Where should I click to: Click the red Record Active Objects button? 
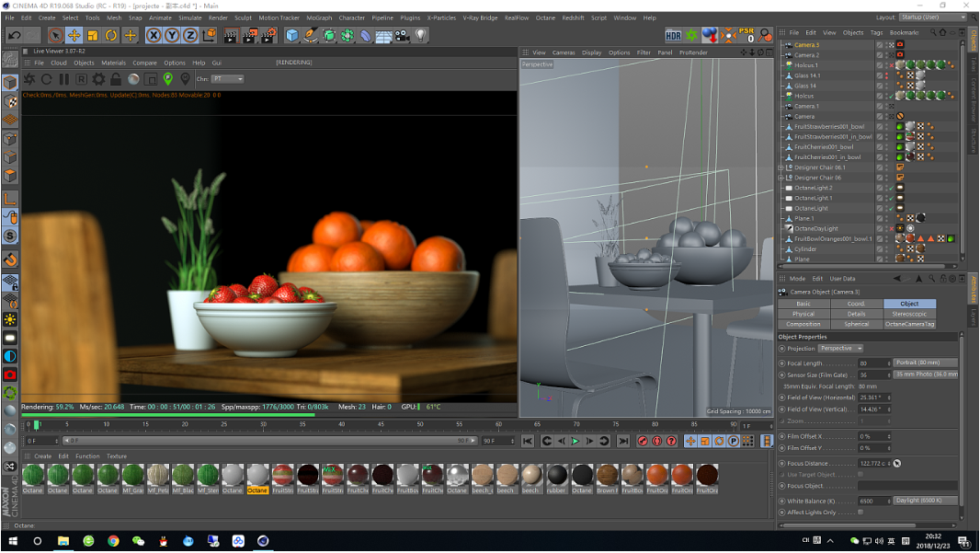pyautogui.click(x=643, y=441)
